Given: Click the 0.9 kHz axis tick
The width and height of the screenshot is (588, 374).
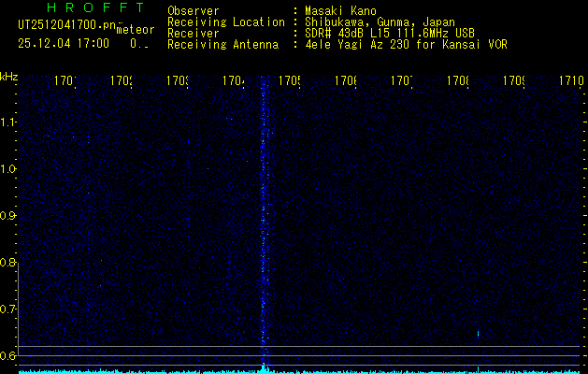Looking at the screenshot, I should (x=8, y=216).
